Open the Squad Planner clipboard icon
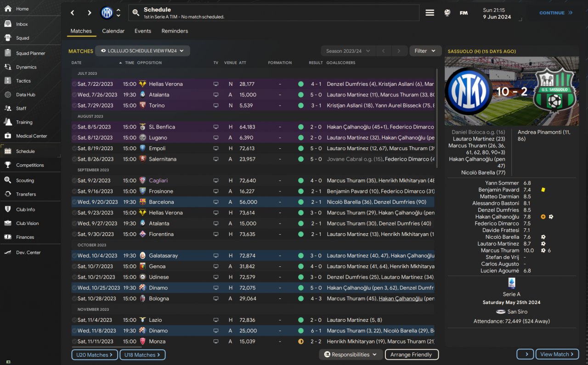The height and width of the screenshot is (365, 588). (x=8, y=53)
